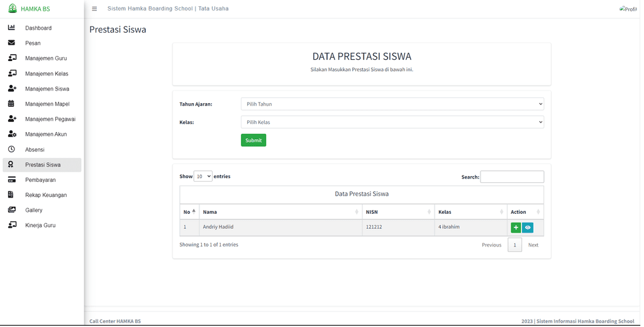Click Call Center HAMKA BS footer text
Viewport: 644px width, 327px height.
(x=115, y=321)
